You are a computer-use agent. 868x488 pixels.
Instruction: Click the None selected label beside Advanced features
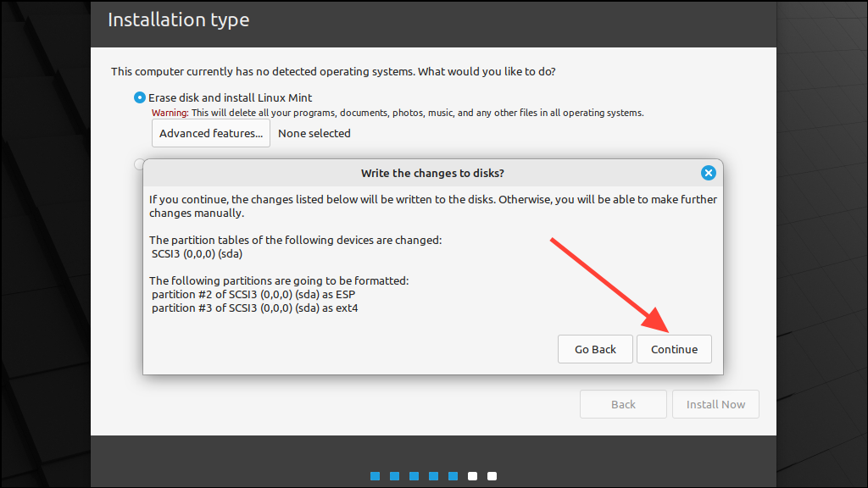[314, 133]
